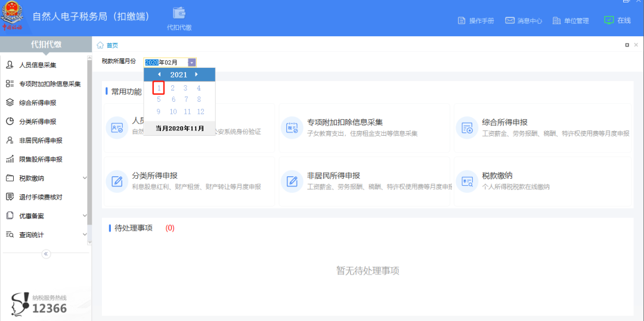
Task: Select 人员信息采集 in the sidebar
Action: [38, 65]
